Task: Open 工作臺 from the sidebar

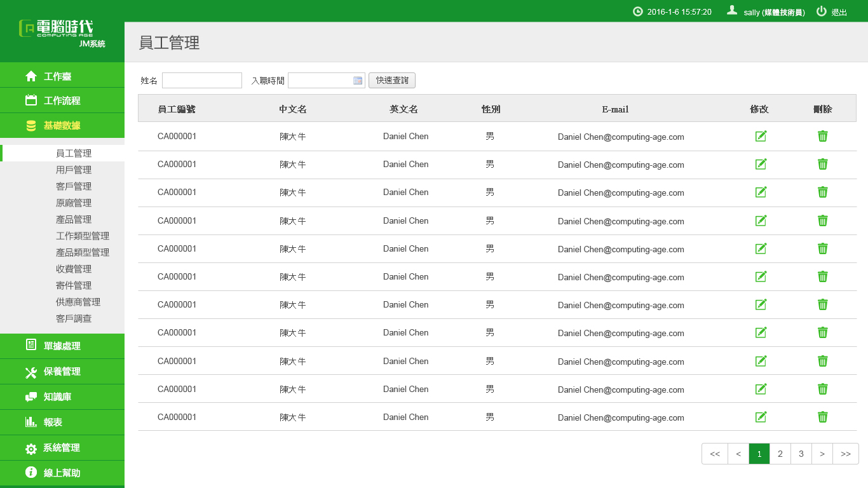Action: (57, 76)
